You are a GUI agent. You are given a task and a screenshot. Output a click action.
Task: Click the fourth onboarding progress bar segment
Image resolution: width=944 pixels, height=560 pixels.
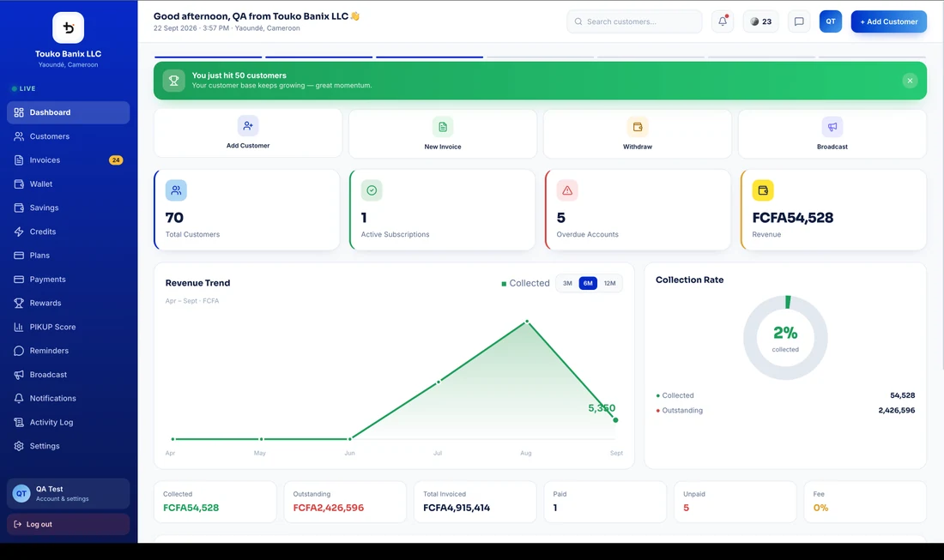540,57
